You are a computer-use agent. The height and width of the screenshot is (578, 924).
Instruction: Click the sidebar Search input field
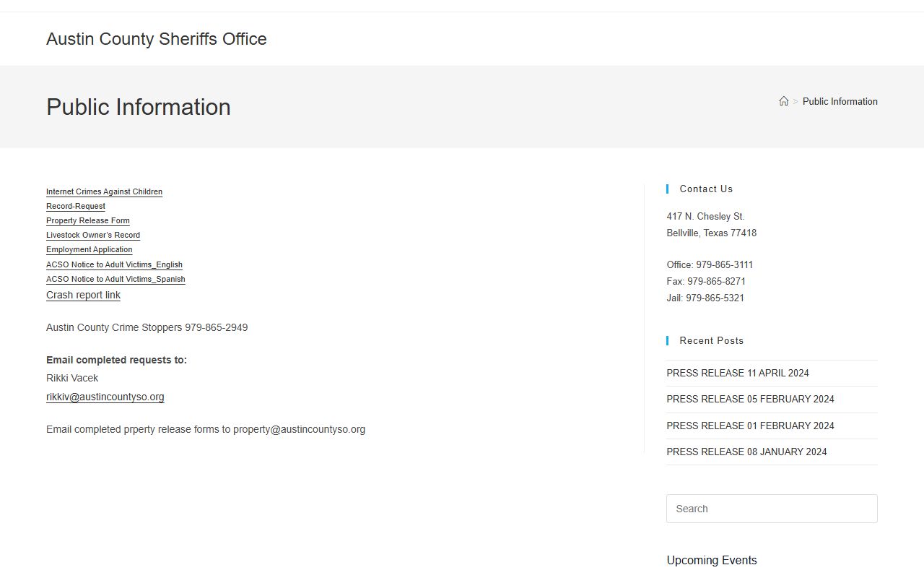pos(772,509)
